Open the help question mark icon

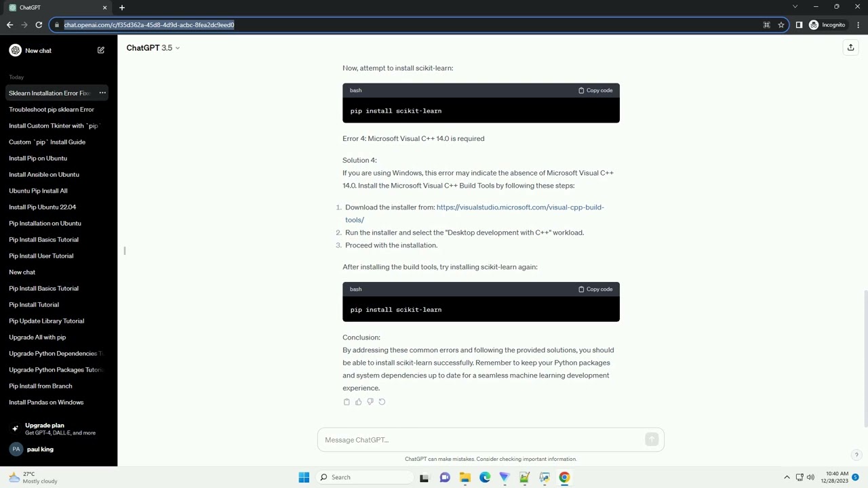click(856, 455)
